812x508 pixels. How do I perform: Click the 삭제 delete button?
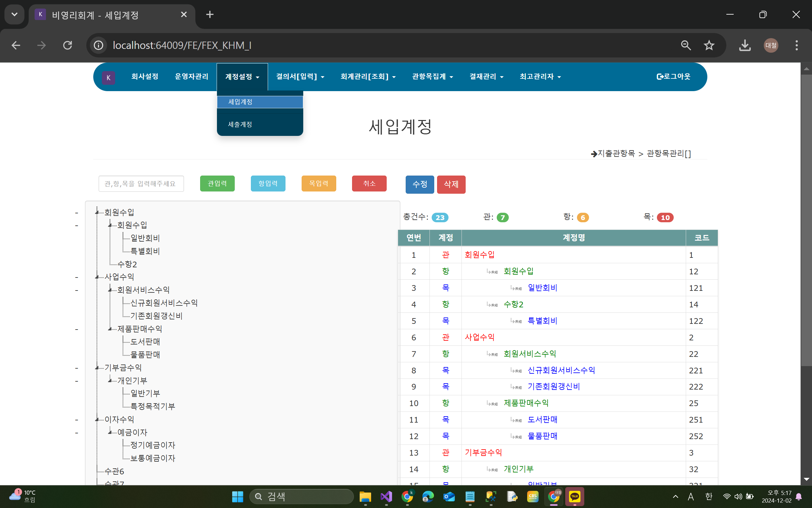(x=451, y=184)
